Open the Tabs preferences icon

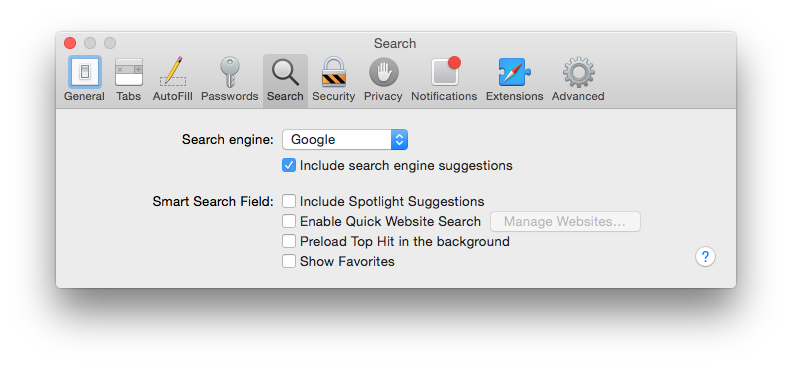(129, 72)
